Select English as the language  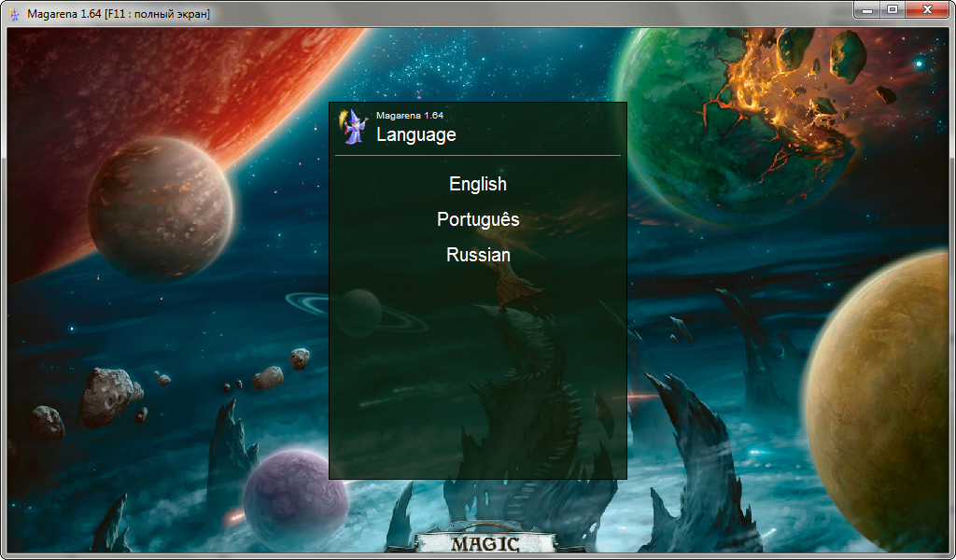pyautogui.click(x=478, y=184)
